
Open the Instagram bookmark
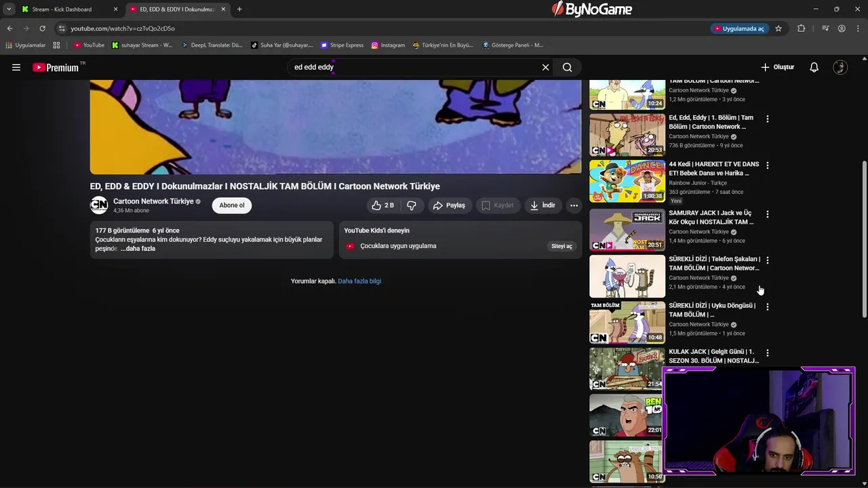[388, 45]
